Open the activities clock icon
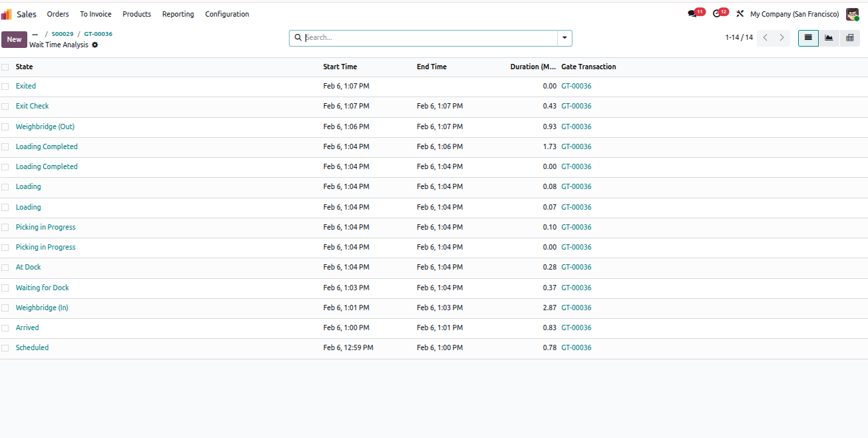 coord(716,14)
